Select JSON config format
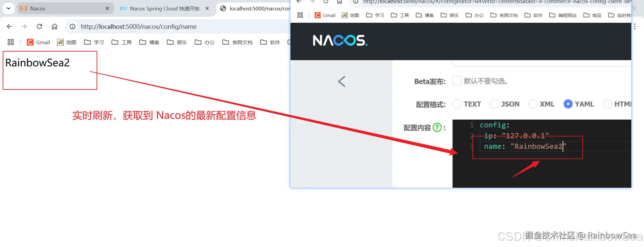This screenshot has height=247, width=644. 494,104
